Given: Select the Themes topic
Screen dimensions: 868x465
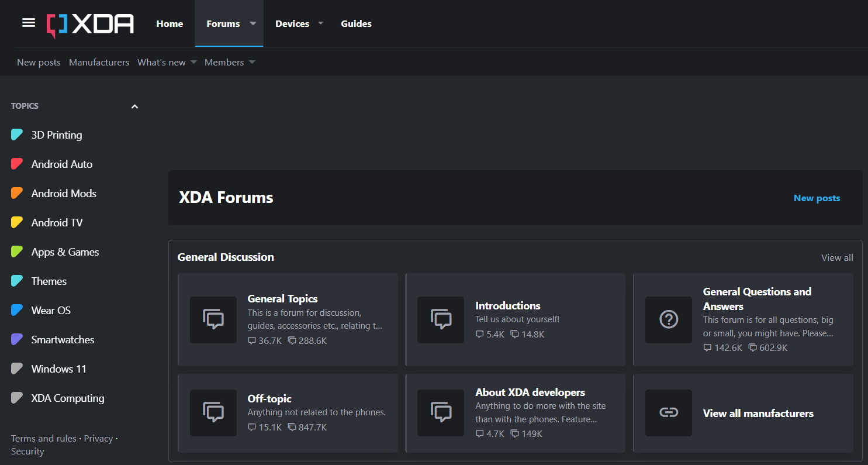Looking at the screenshot, I should pos(49,281).
